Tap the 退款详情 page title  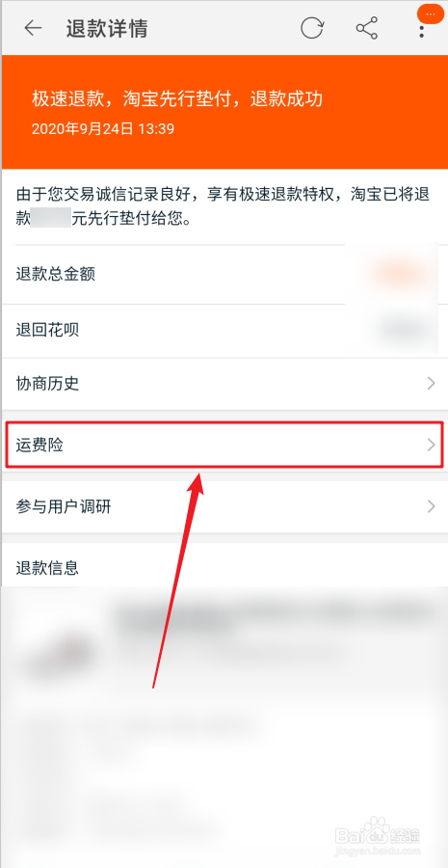[107, 28]
